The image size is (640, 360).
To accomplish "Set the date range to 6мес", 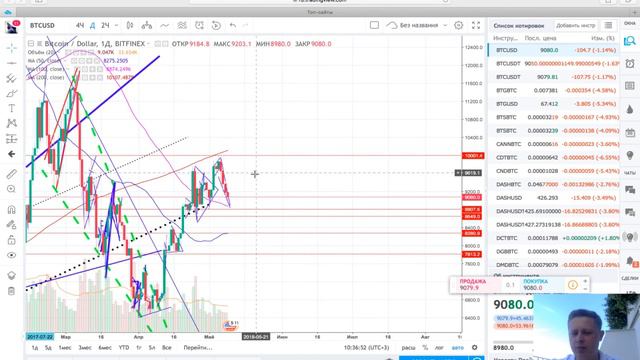I will point(105,348).
